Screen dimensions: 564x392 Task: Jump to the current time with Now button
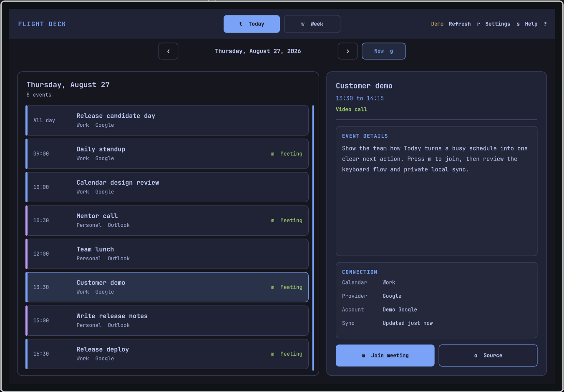(383, 51)
